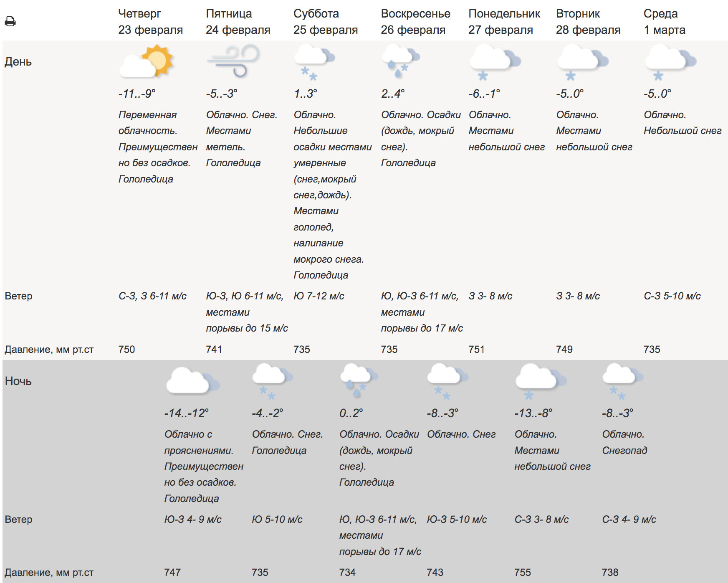The height and width of the screenshot is (583, 728).
Task: Click night temperature -14..-12°
Action: tap(186, 413)
